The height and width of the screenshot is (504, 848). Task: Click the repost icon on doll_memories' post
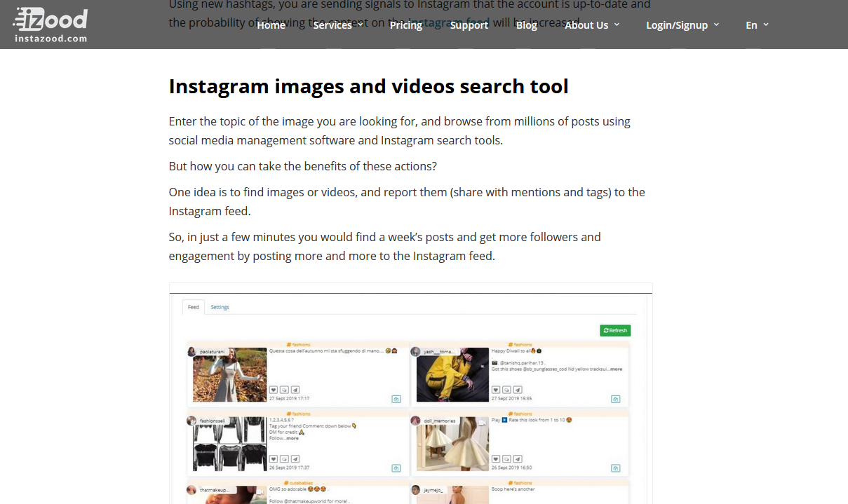pyautogui.click(x=616, y=470)
